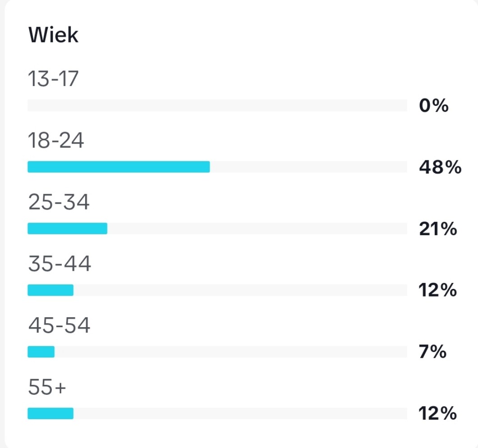Click the 55+ age group label
This screenshot has height=448, width=478.
coord(47,387)
